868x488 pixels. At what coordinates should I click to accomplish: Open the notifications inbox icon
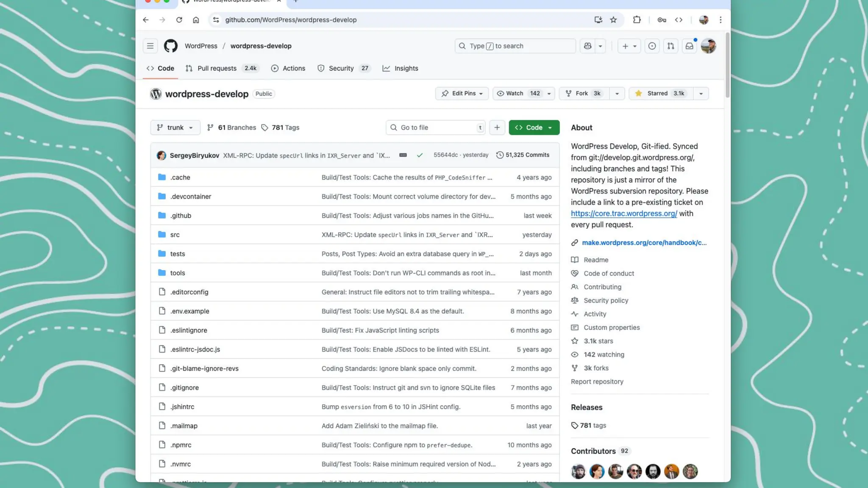click(689, 46)
